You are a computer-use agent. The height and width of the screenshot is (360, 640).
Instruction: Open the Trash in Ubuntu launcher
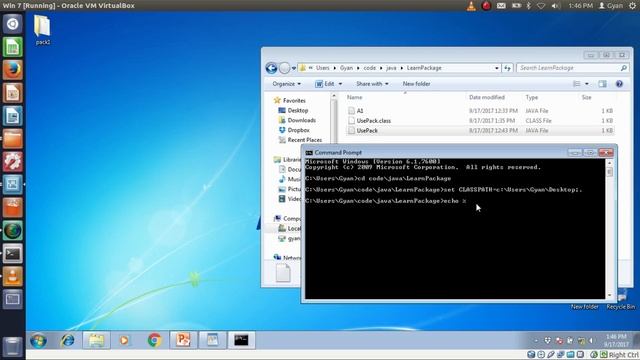(x=13, y=346)
